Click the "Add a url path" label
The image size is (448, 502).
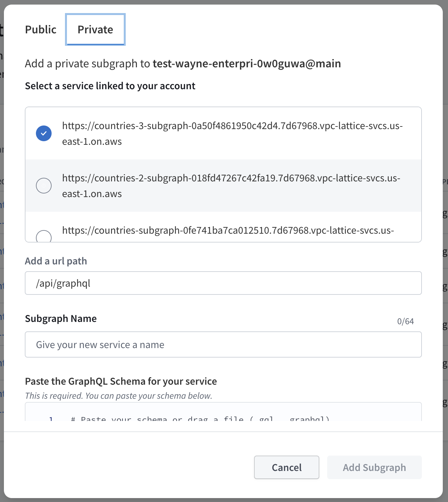pyautogui.click(x=56, y=261)
